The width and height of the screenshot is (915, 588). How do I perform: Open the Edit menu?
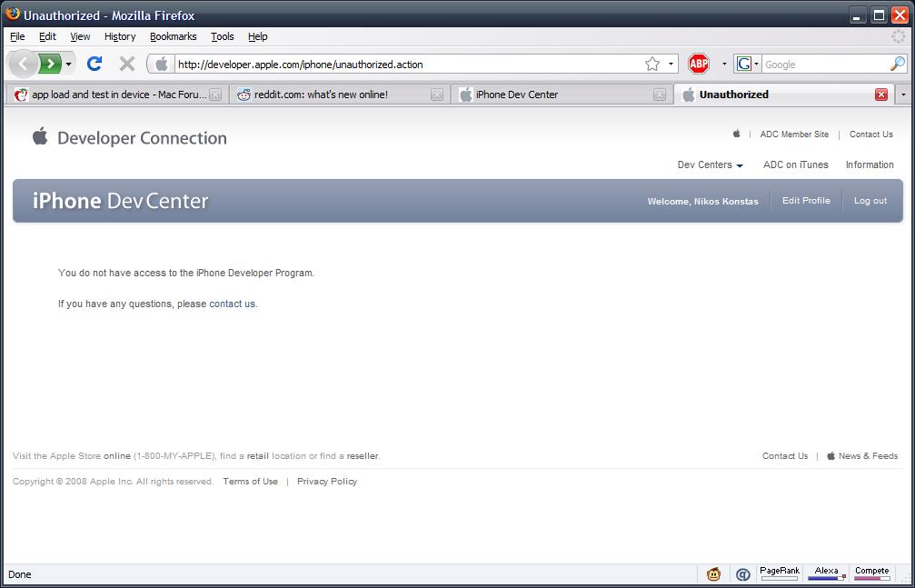point(47,36)
